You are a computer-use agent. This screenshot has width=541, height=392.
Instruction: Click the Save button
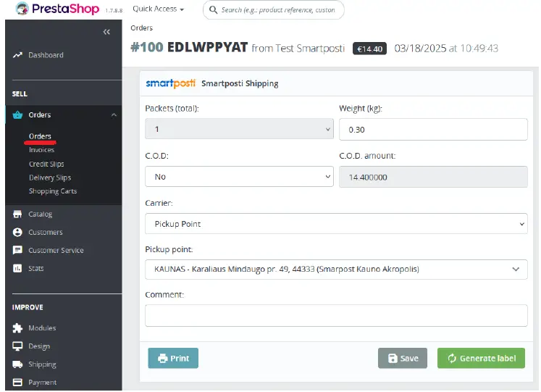tap(403, 358)
